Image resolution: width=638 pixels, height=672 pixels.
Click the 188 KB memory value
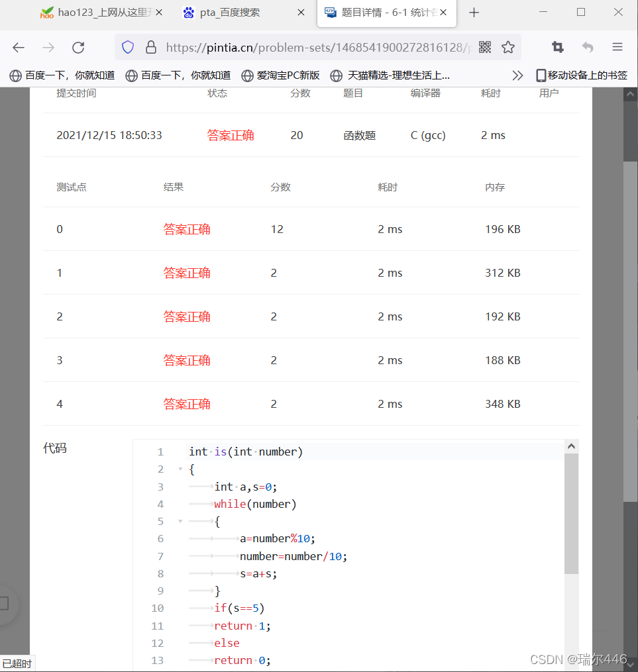click(502, 360)
